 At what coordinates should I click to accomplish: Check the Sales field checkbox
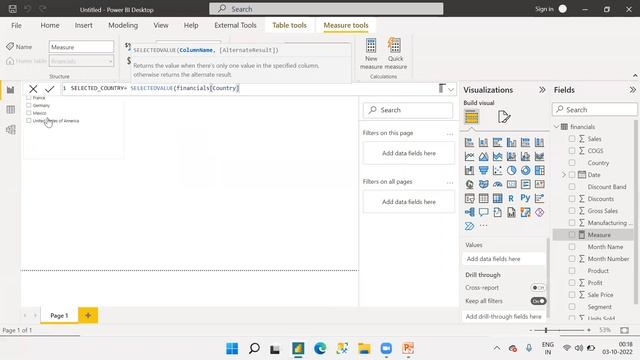click(572, 139)
